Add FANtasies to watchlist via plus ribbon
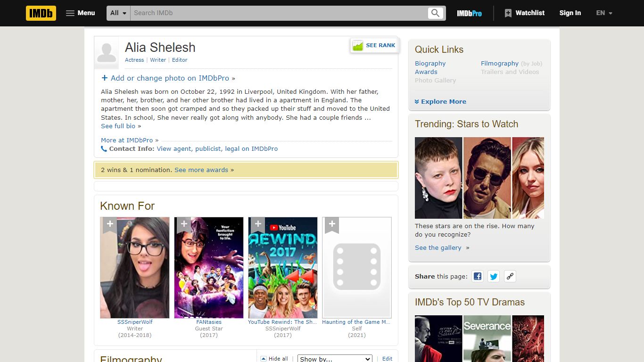The height and width of the screenshot is (362, 644). [x=184, y=225]
